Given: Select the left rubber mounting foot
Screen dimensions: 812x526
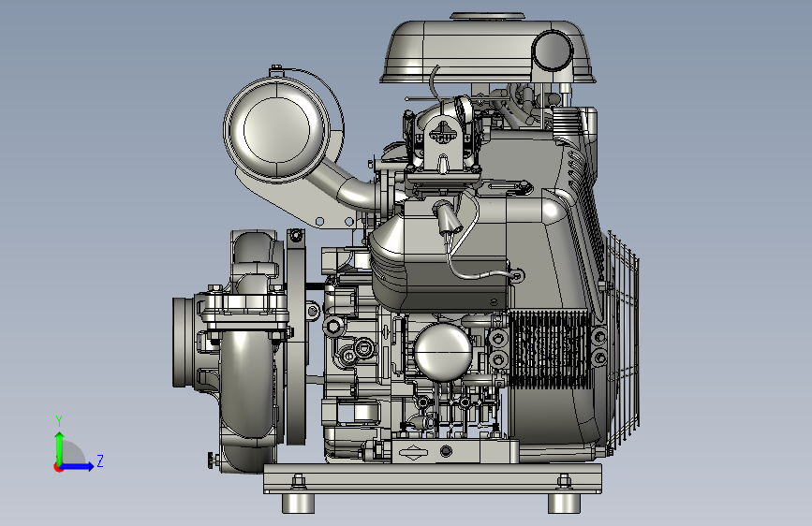Looking at the screenshot, I should point(298,504).
